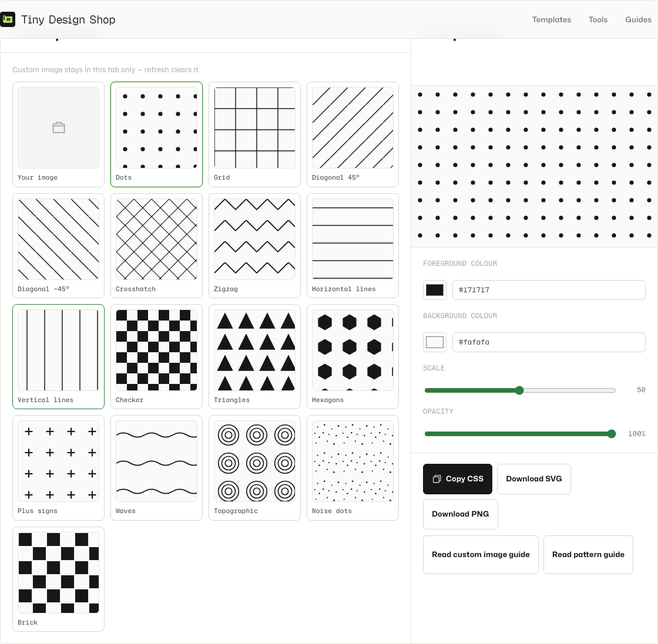Click Copy CSS button
658x644 pixels.
tap(458, 479)
